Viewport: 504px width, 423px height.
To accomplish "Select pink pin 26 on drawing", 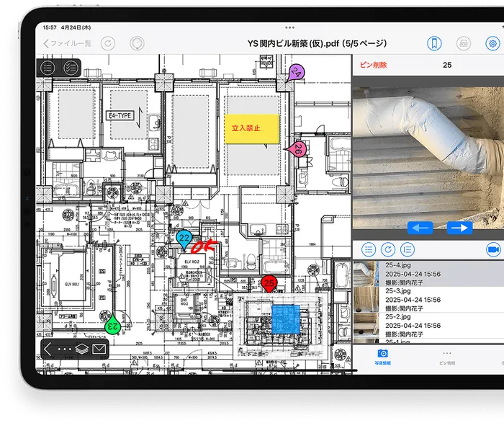I will pyautogui.click(x=297, y=149).
